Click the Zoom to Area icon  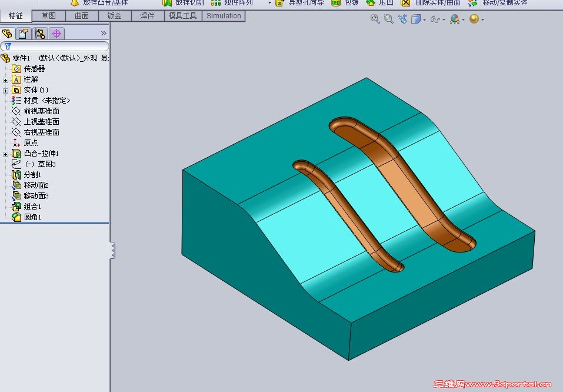[388, 19]
